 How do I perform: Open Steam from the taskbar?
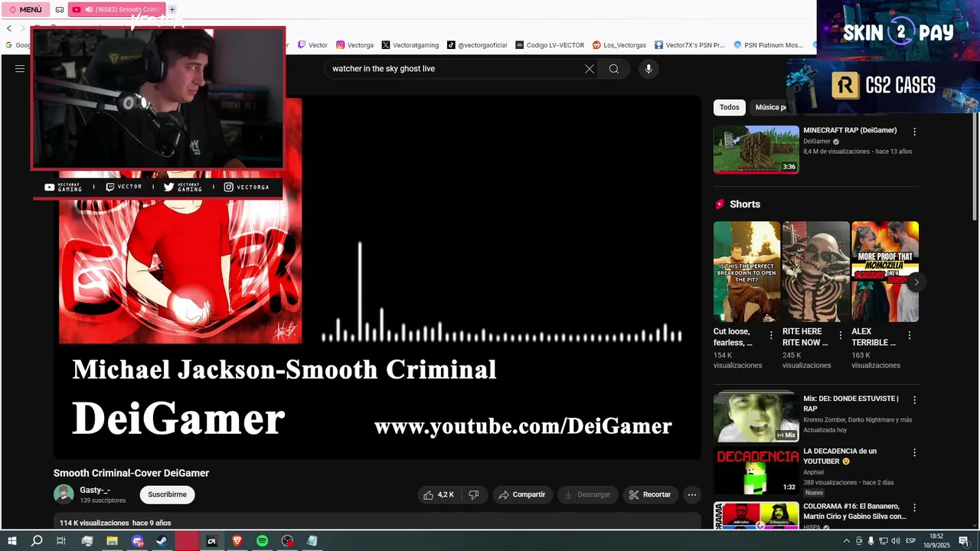point(162,541)
